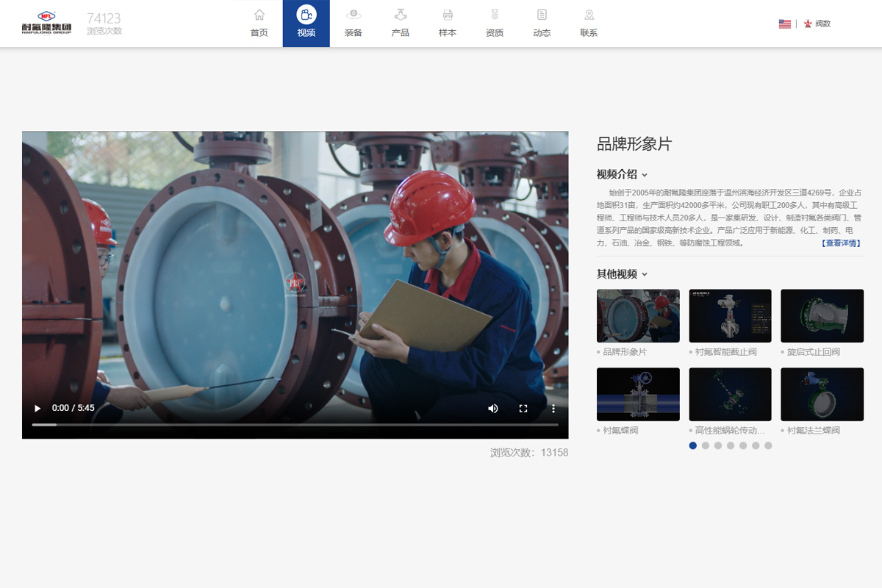Enter fullscreen mode on the video
This screenshot has height=588, width=882.
[x=523, y=408]
